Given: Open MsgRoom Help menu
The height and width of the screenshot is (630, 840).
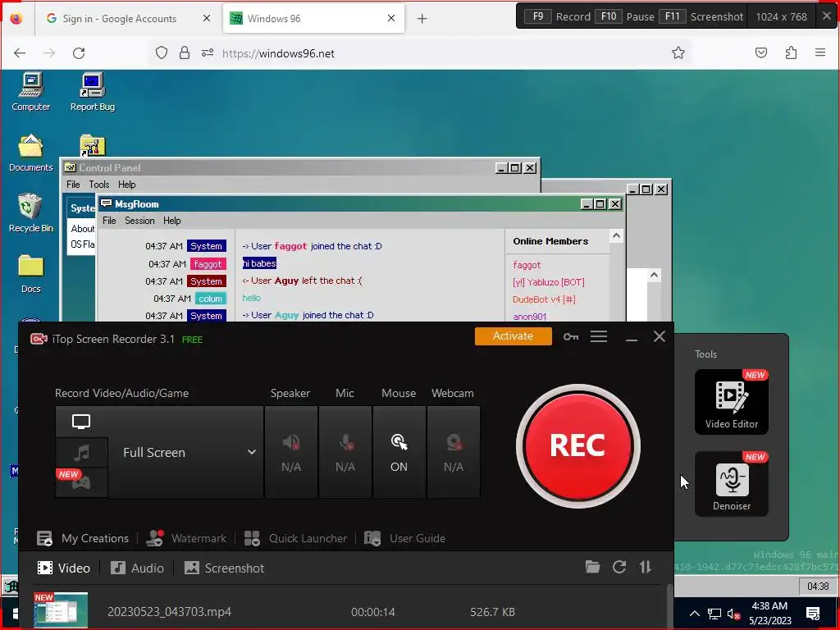Looking at the screenshot, I should click(172, 221).
